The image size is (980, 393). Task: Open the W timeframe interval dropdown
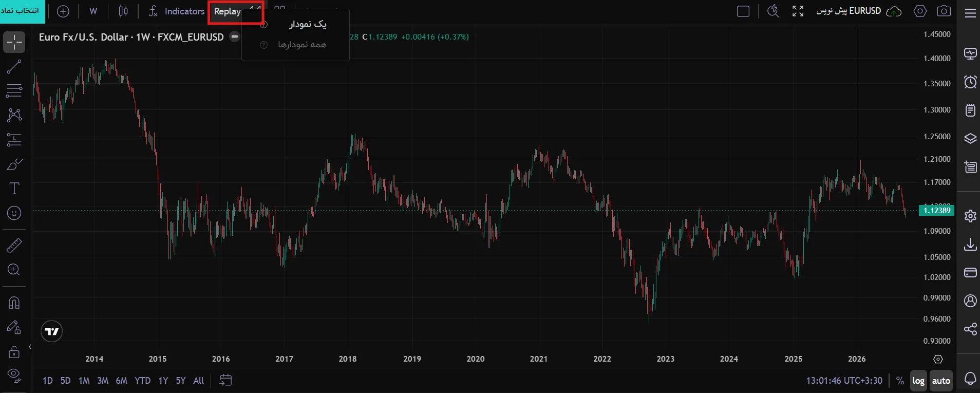[x=93, y=11]
